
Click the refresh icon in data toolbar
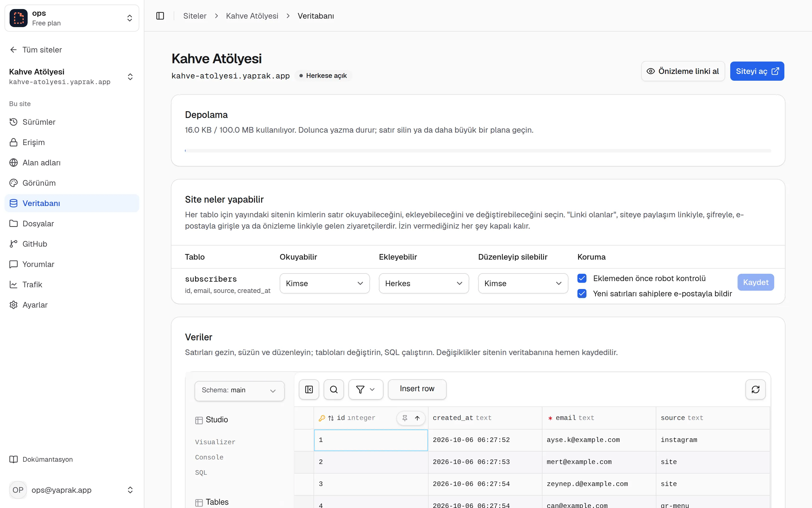(755, 389)
